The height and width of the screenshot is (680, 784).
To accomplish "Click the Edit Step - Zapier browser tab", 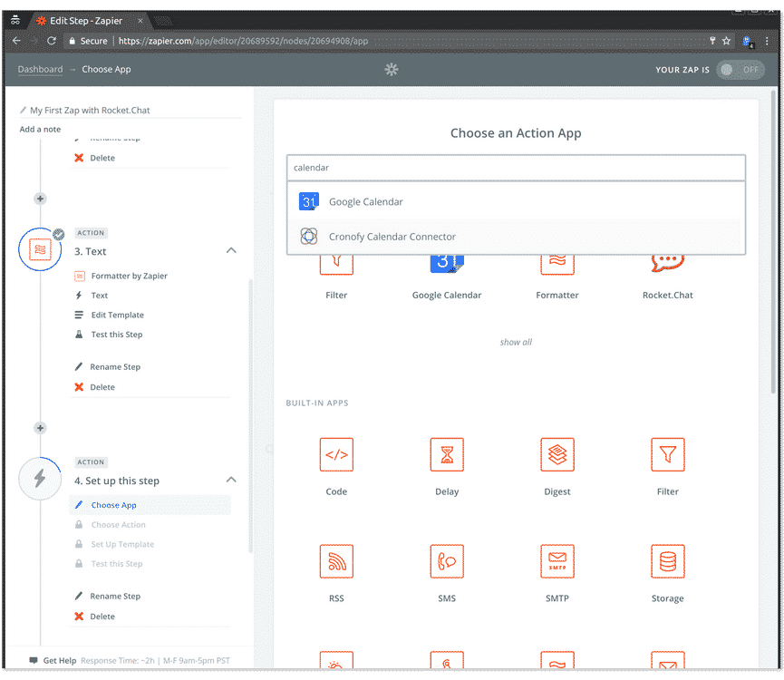I will (85, 21).
